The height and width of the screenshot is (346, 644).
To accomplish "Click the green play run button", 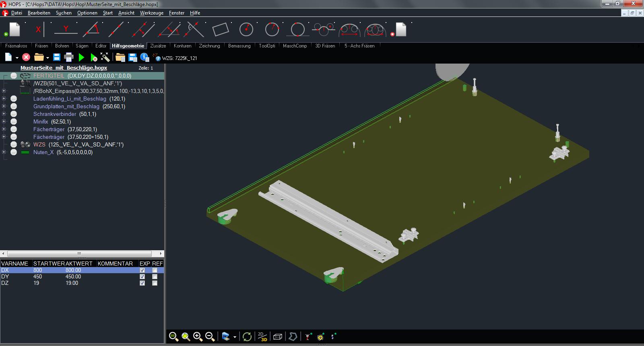I will 82,58.
